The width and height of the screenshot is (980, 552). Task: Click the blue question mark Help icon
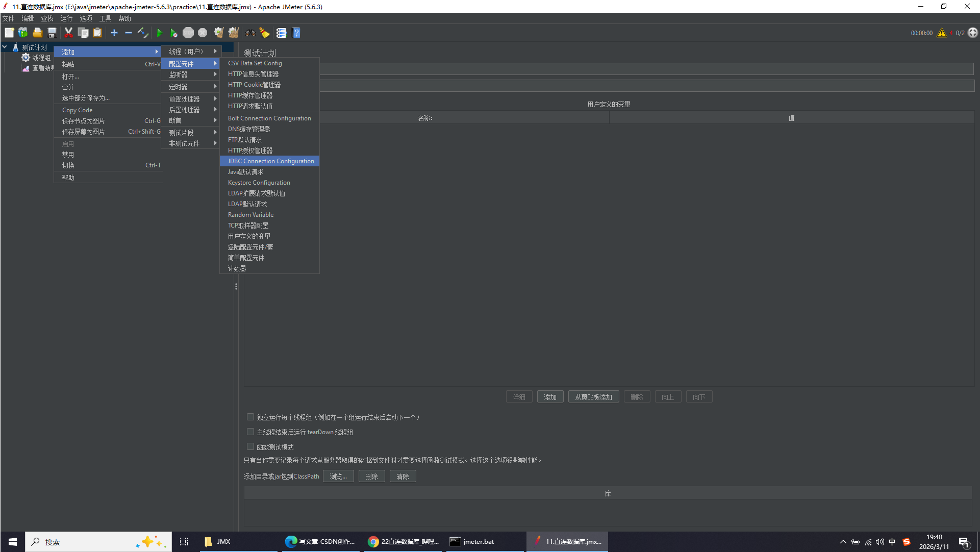pos(296,33)
